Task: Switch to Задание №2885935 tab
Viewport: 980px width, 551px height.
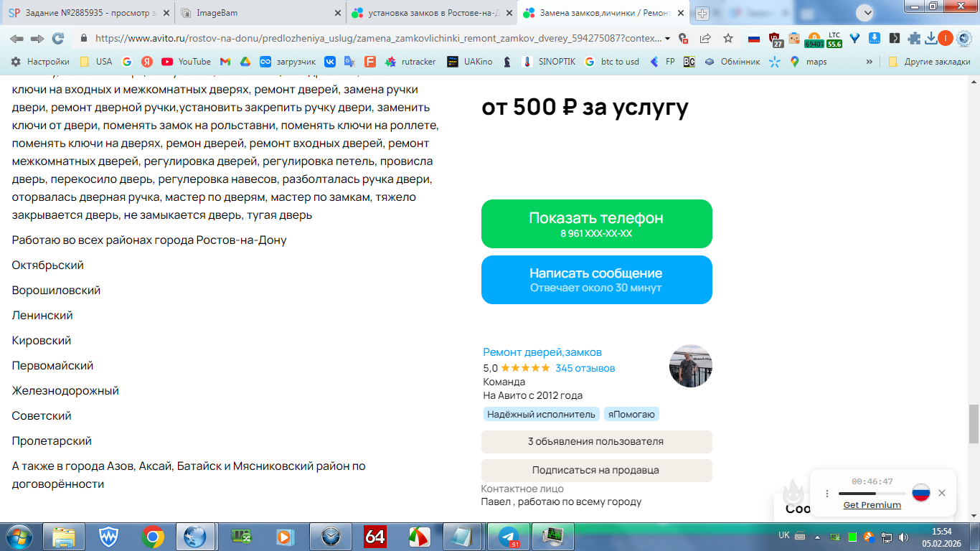Action: pos(88,13)
